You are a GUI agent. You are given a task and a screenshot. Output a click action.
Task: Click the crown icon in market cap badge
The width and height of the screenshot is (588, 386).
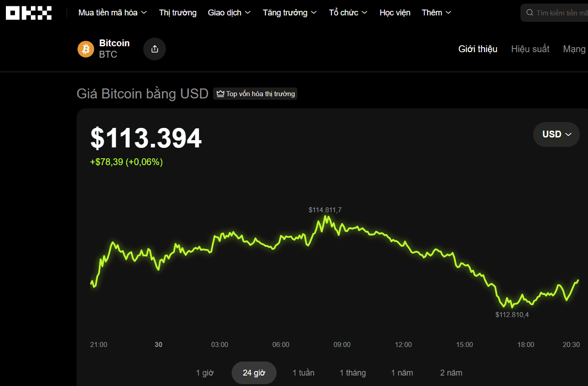(x=220, y=94)
